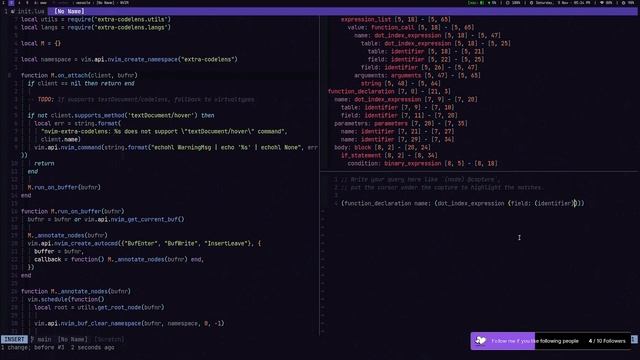Click the "if not client.supports_method('textDocument/hover')" line
The height and width of the screenshot is (360, 640).
point(121,115)
